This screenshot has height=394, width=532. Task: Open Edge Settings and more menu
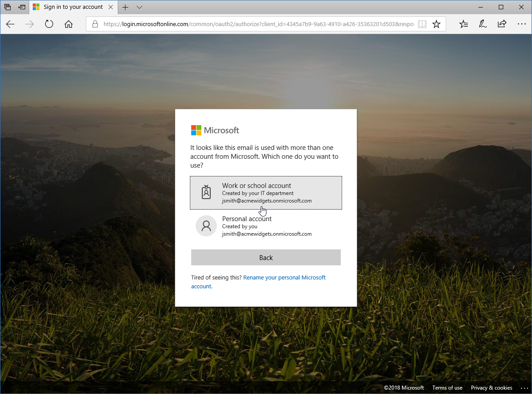click(521, 24)
